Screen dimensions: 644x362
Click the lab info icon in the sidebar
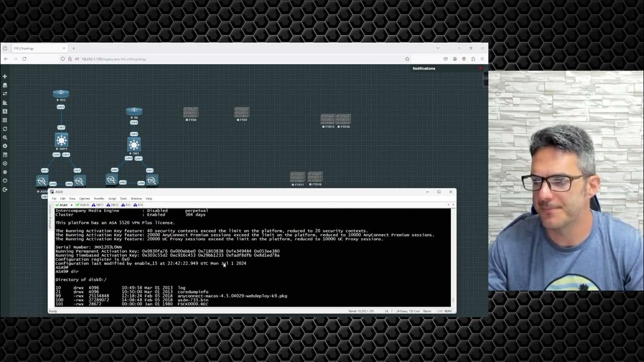point(5,146)
